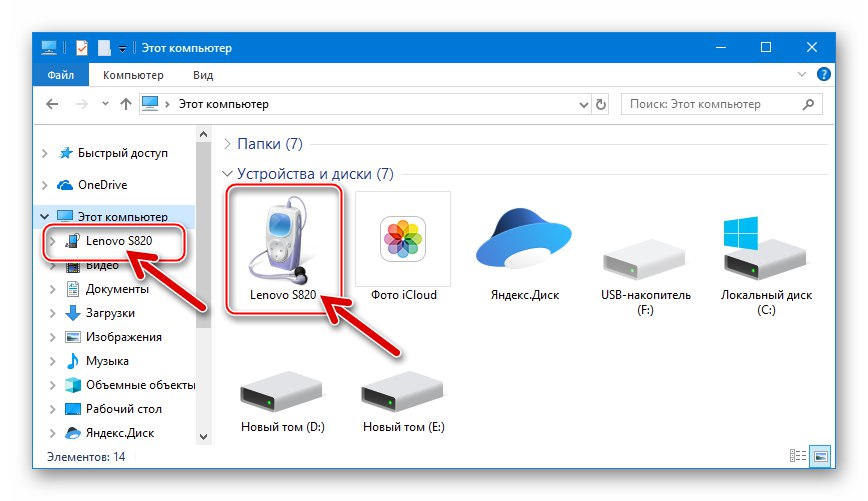
Task: Select Музыка in navigation tree
Action: coord(107,361)
